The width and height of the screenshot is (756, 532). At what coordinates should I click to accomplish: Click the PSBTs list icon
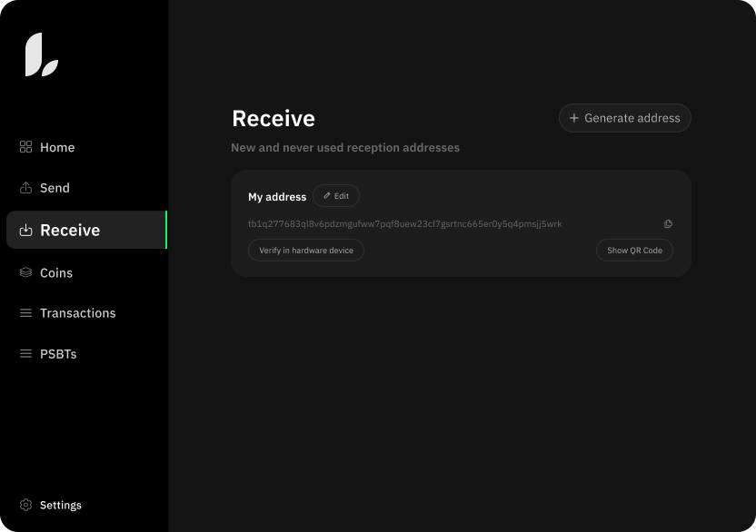[x=25, y=354]
